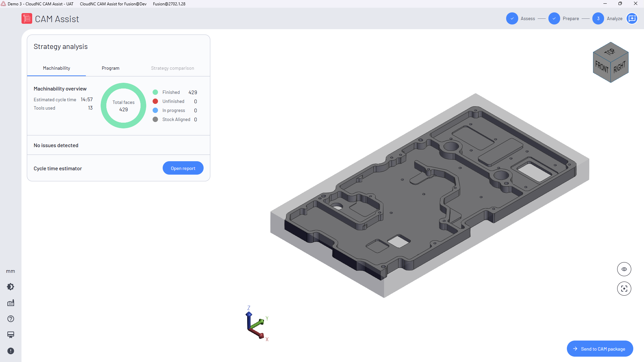The image size is (644, 362).
Task: Click the red Unfinished legend dot
Action: (x=155, y=101)
